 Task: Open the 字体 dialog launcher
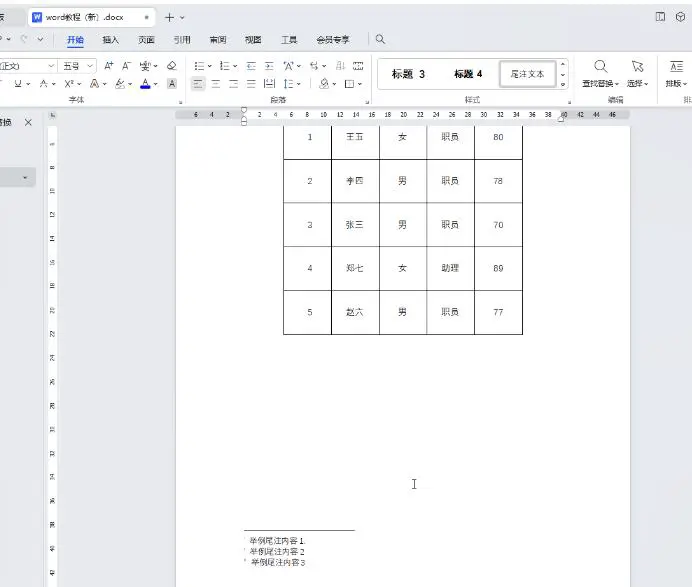click(181, 102)
